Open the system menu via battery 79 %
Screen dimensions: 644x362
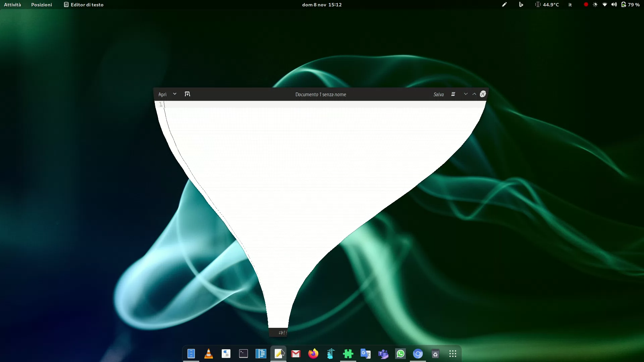[x=631, y=5]
